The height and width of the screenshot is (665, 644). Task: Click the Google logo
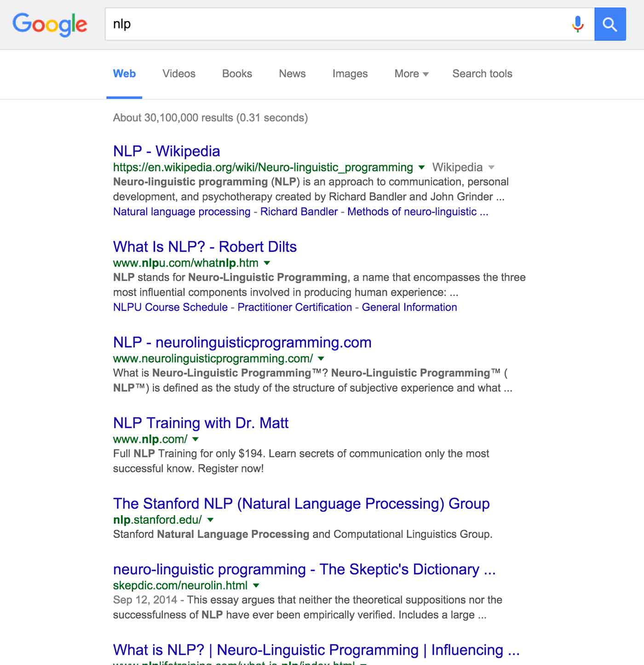(x=50, y=24)
